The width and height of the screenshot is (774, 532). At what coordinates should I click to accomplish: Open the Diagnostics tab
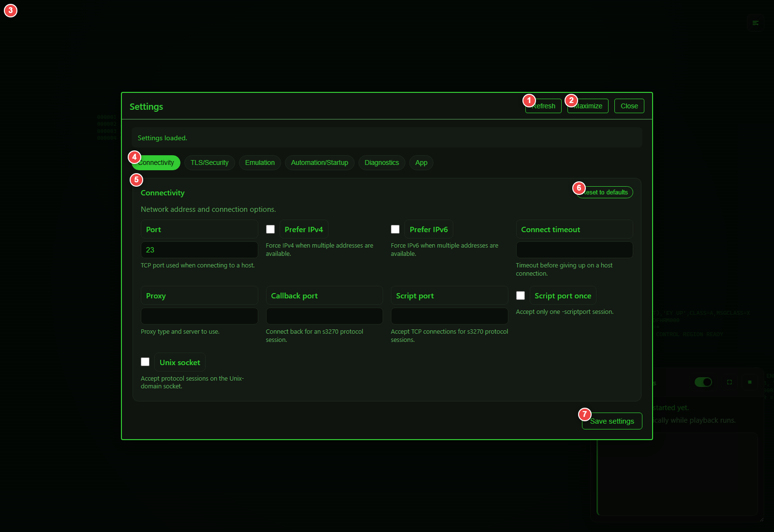pyautogui.click(x=381, y=163)
